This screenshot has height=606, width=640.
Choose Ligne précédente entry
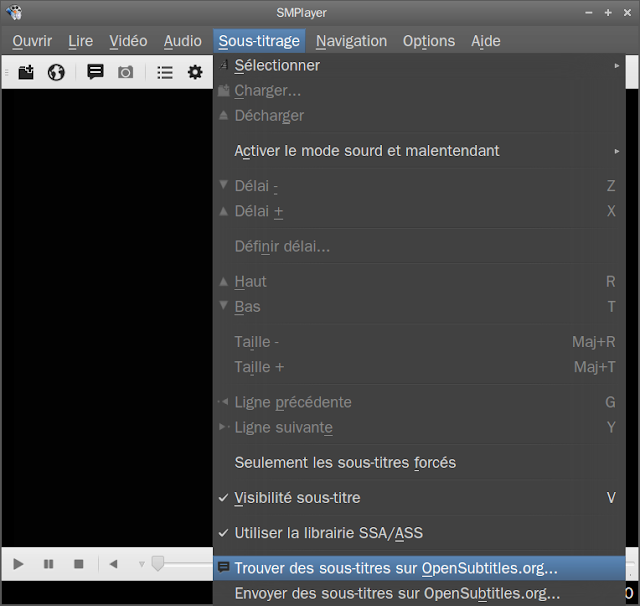(419, 402)
